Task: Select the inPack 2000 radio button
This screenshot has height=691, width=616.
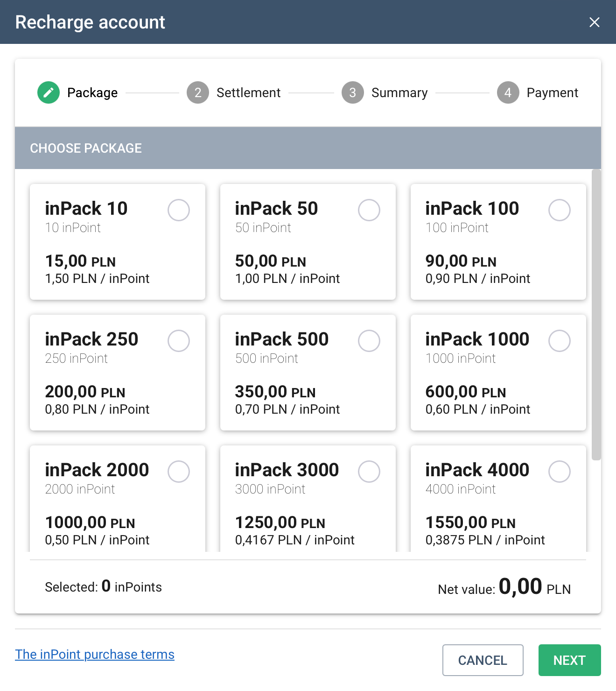Action: click(179, 472)
